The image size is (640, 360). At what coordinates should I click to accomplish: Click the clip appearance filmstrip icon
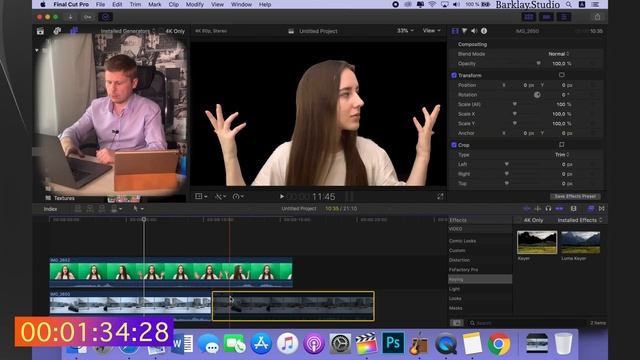tap(573, 209)
